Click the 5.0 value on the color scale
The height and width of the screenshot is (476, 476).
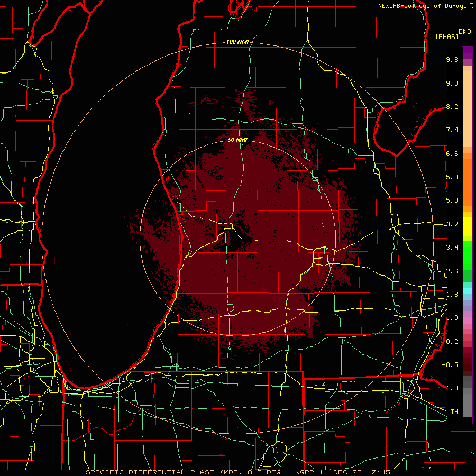452,200
